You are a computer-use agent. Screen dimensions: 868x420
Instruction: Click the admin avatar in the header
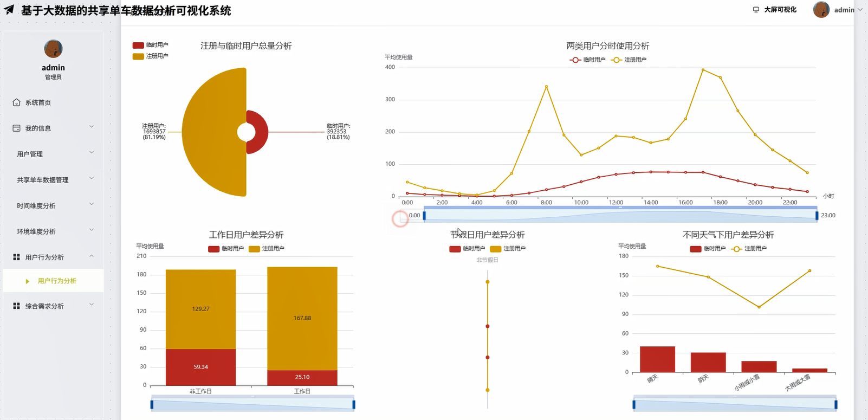click(821, 10)
